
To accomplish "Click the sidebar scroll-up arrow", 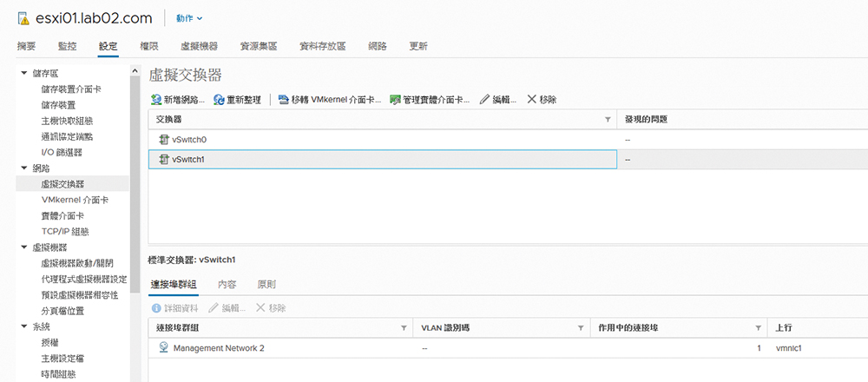I will (x=135, y=70).
